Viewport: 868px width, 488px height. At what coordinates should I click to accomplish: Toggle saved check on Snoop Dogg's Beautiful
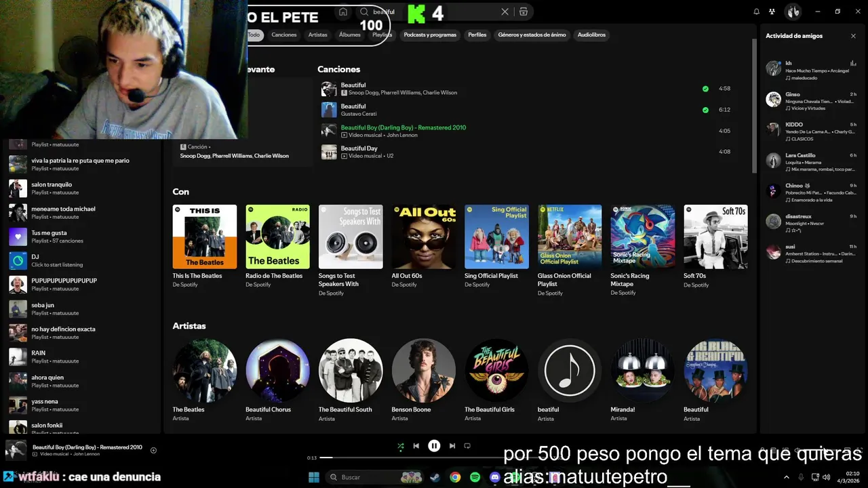pyautogui.click(x=705, y=89)
